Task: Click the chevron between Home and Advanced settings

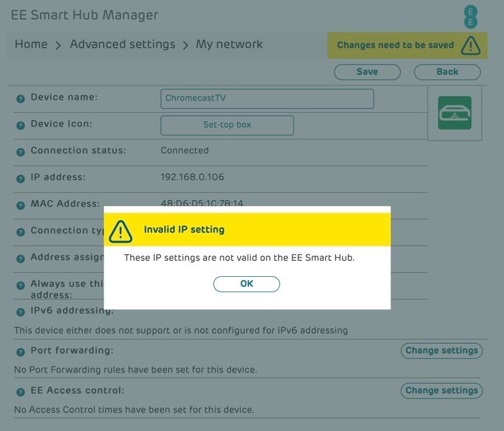Action: click(x=58, y=45)
